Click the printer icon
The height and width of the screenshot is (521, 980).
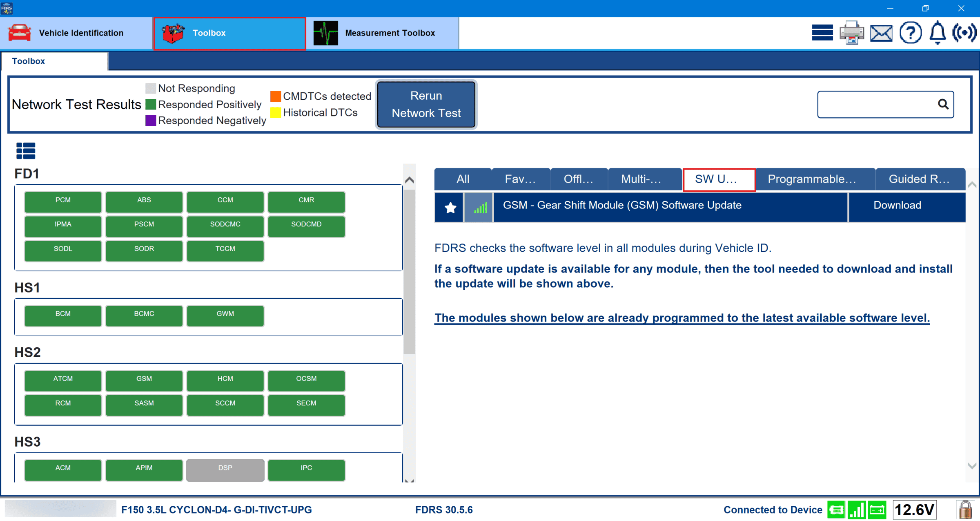point(852,33)
